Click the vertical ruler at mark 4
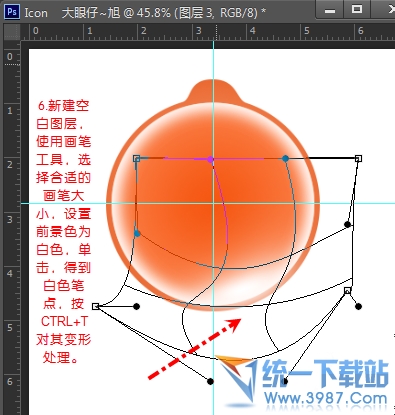Viewport: 395px width, 415px height. coord(10,274)
